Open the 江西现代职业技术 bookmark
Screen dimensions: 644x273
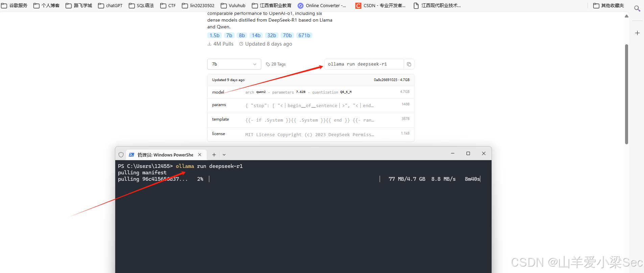pos(437,5)
